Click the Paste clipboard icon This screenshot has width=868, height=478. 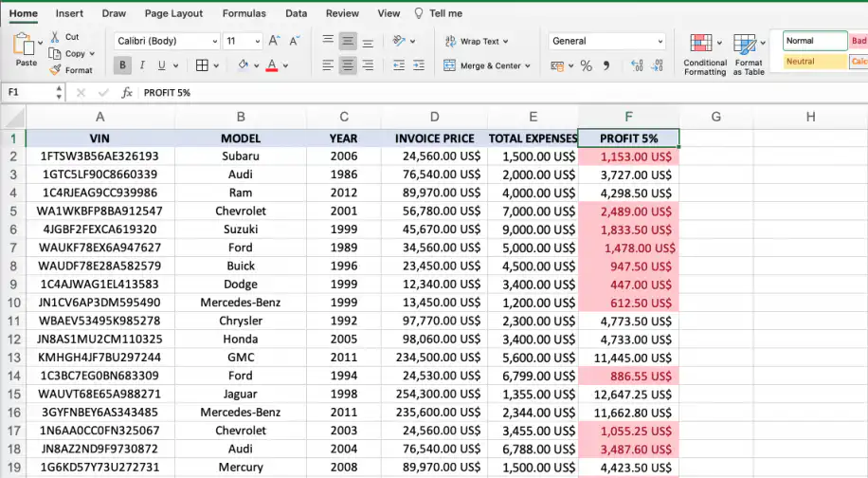23,44
